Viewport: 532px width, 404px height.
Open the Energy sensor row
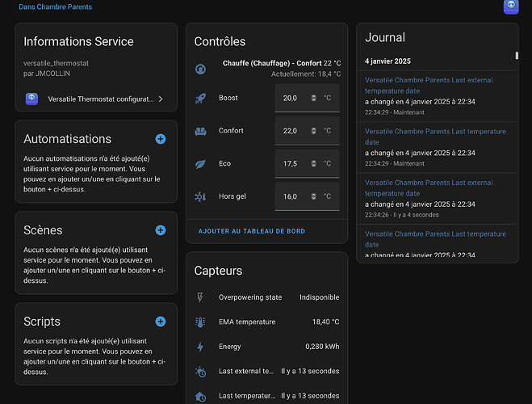tap(267, 347)
